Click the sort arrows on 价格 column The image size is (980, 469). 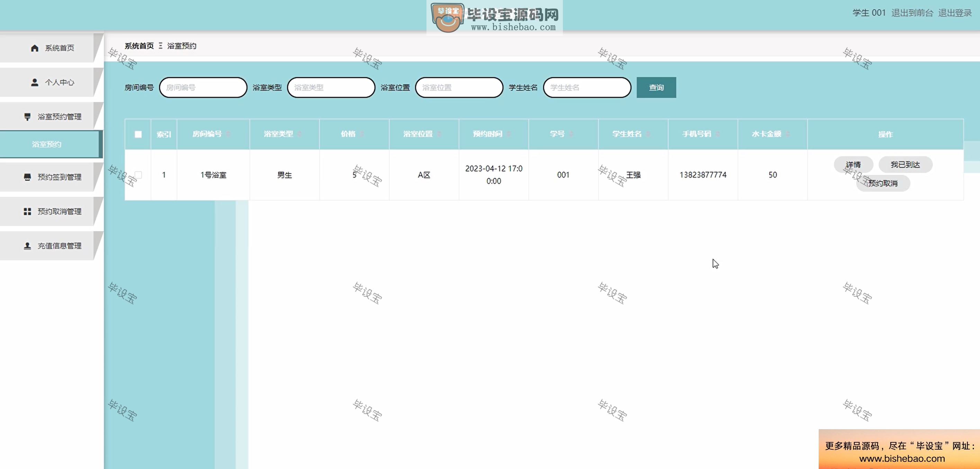point(362,134)
